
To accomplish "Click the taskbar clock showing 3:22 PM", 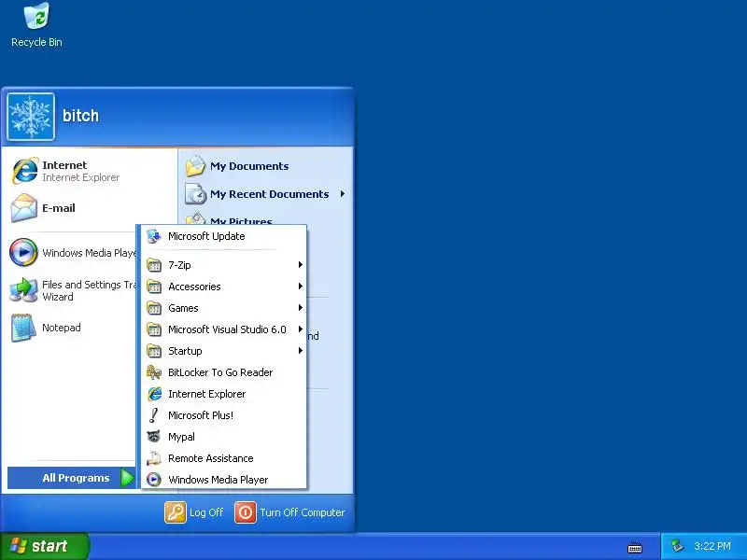I will (712, 546).
